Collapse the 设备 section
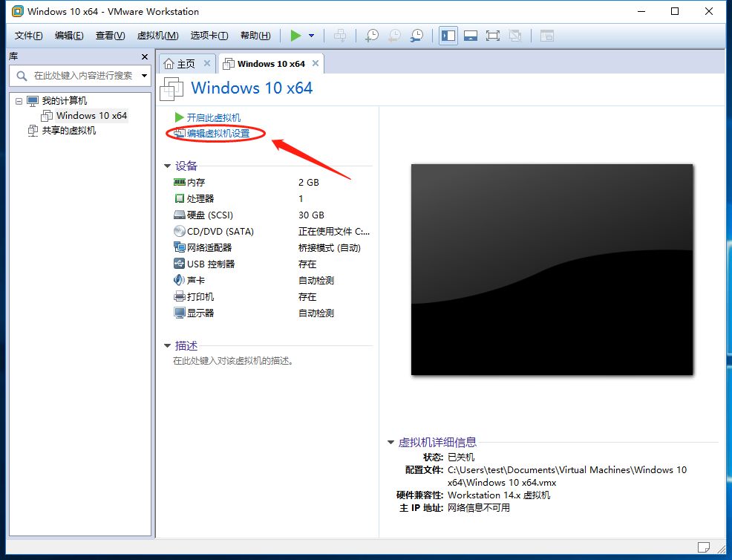Viewport: 732px width, 560px height. (167, 166)
